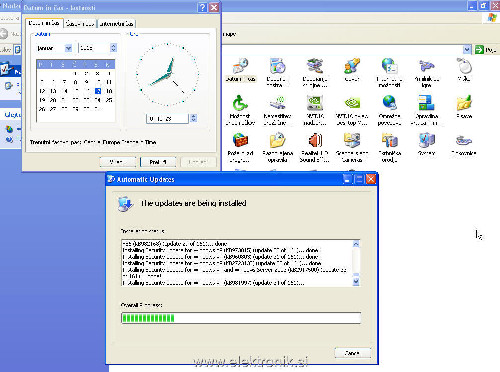Image resolution: width=500 pixels, height=372 pixels.
Task: Select day 26 in the calendar
Action: point(42,109)
